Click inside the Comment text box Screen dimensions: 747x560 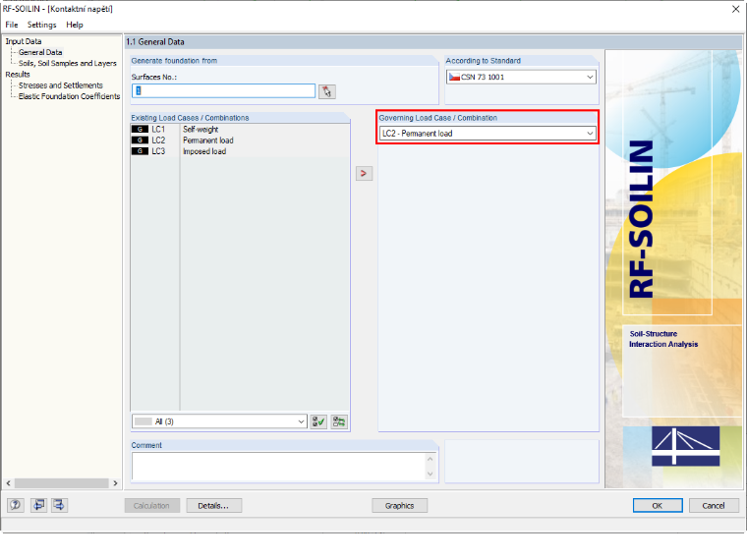tap(279, 467)
